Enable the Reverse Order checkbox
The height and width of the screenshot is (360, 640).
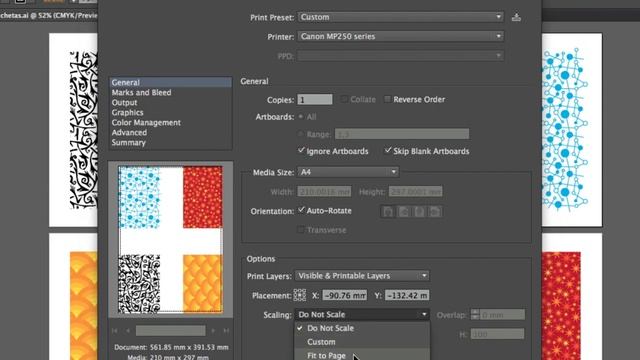387,99
